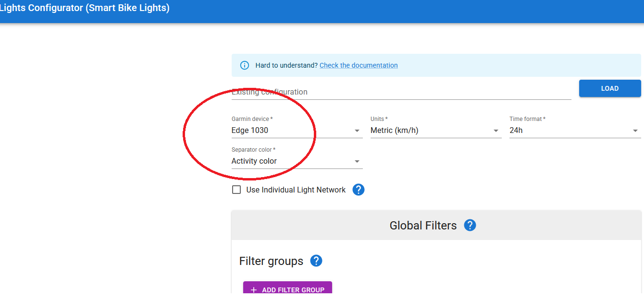Image resolution: width=644 pixels, height=300 pixels.
Task: Enable the Use Individual Light Network checkbox
Action: tap(236, 190)
